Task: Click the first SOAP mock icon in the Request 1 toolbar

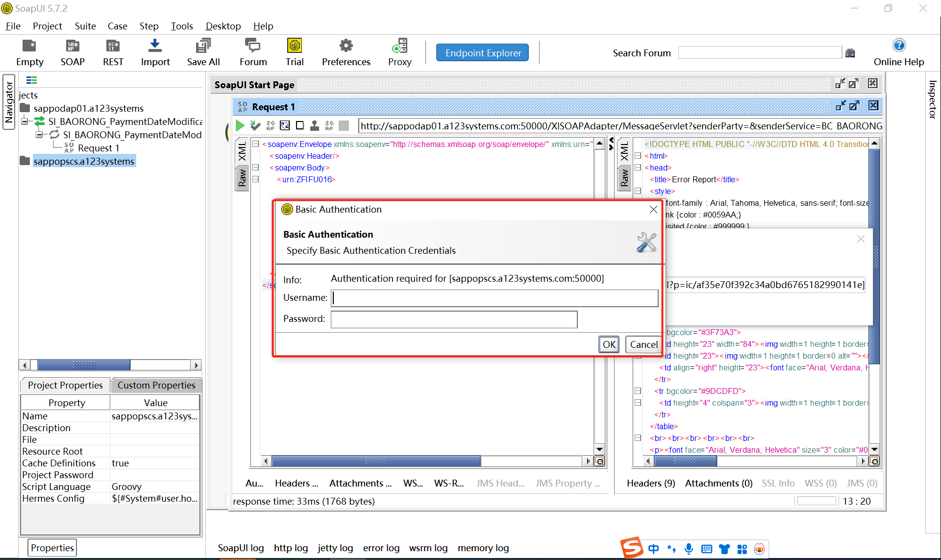Action: pyautogui.click(x=270, y=126)
